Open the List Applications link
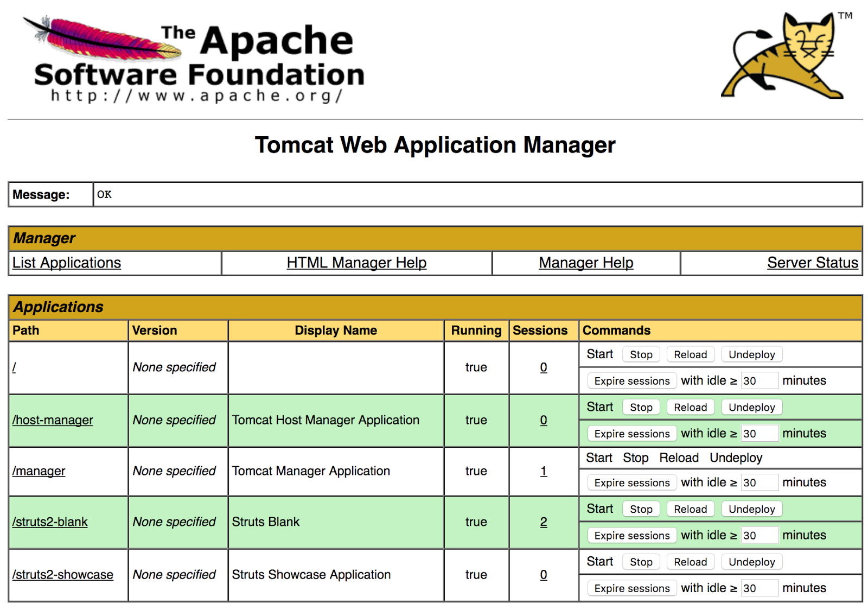Viewport: 868px width, 610px height. [x=67, y=263]
